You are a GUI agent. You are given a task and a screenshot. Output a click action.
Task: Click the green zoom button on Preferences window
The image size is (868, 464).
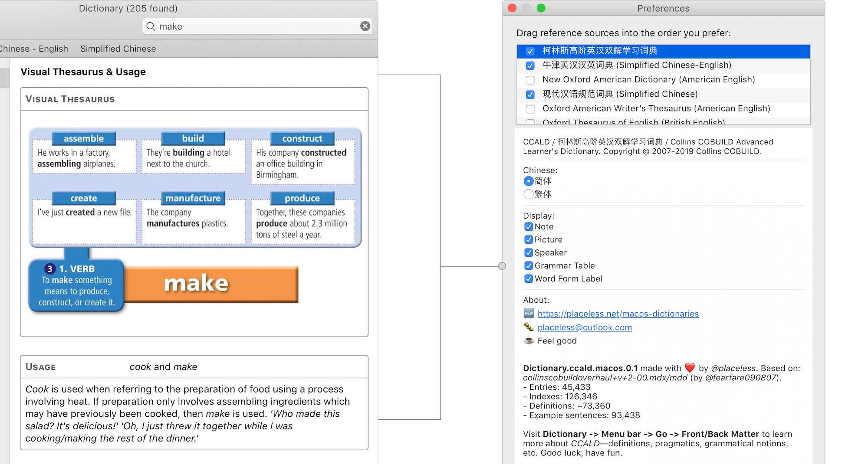click(x=541, y=8)
